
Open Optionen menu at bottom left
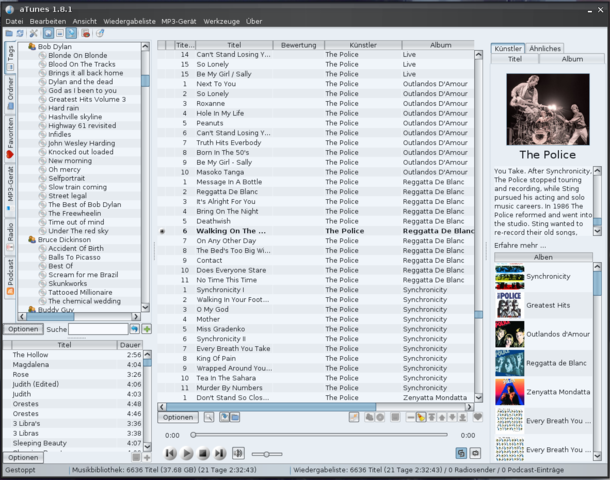click(23, 457)
